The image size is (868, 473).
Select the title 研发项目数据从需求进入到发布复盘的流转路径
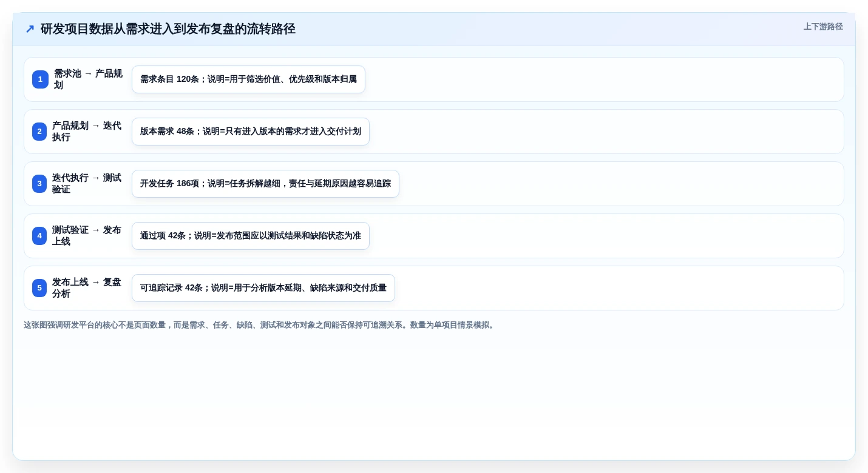(168, 29)
